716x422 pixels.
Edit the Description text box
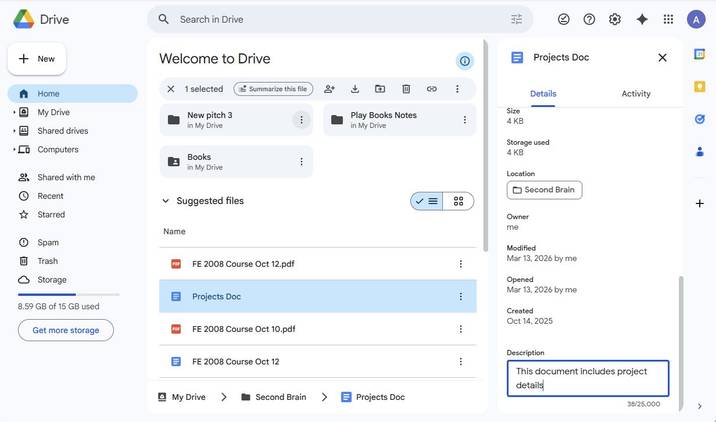tap(588, 378)
